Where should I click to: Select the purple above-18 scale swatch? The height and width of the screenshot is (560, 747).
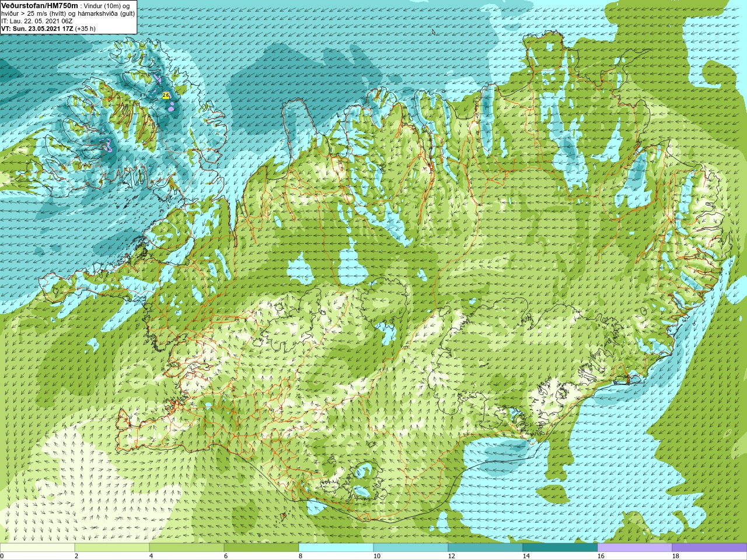710,548
